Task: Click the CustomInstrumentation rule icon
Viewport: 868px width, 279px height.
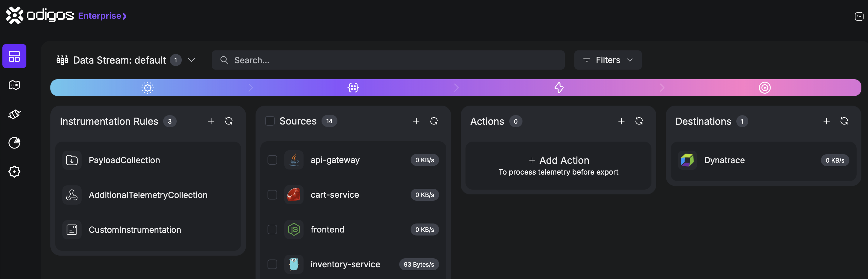Action: 72,230
